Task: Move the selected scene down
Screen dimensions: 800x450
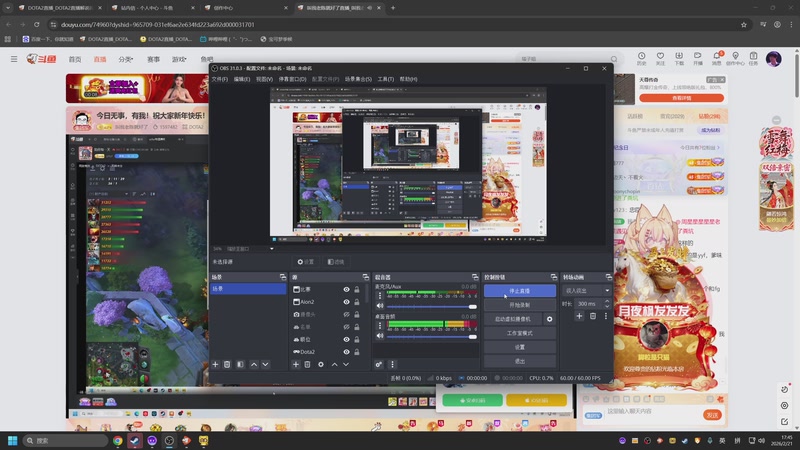Action: [x=265, y=364]
